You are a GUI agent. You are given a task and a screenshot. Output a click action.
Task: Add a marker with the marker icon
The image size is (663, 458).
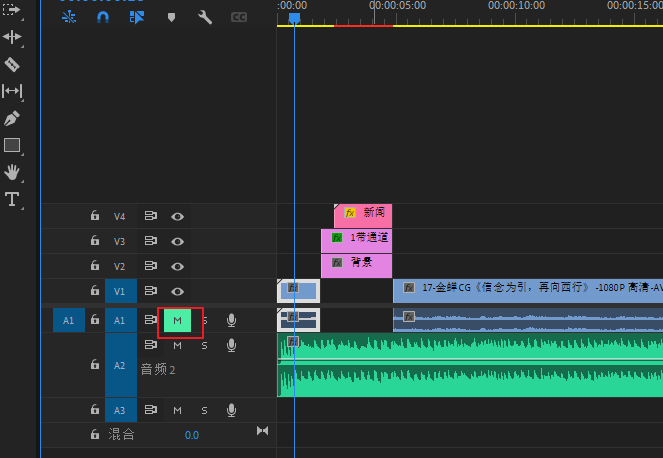171,17
